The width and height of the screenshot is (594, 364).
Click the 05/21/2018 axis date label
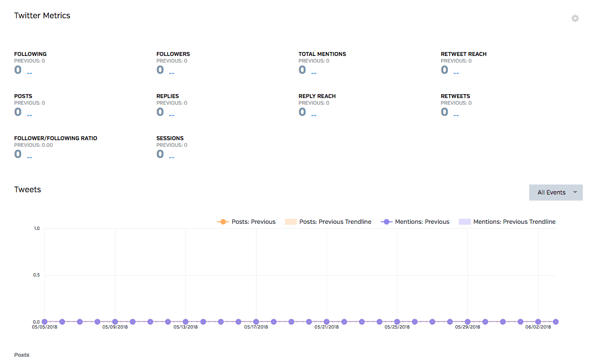tap(326, 327)
